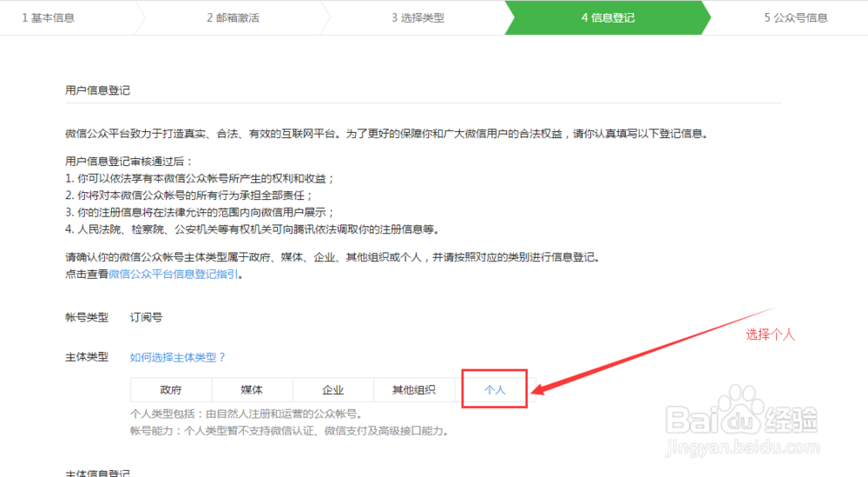Click the 帐号类型 label
This screenshot has width=868, height=477.
87,317
